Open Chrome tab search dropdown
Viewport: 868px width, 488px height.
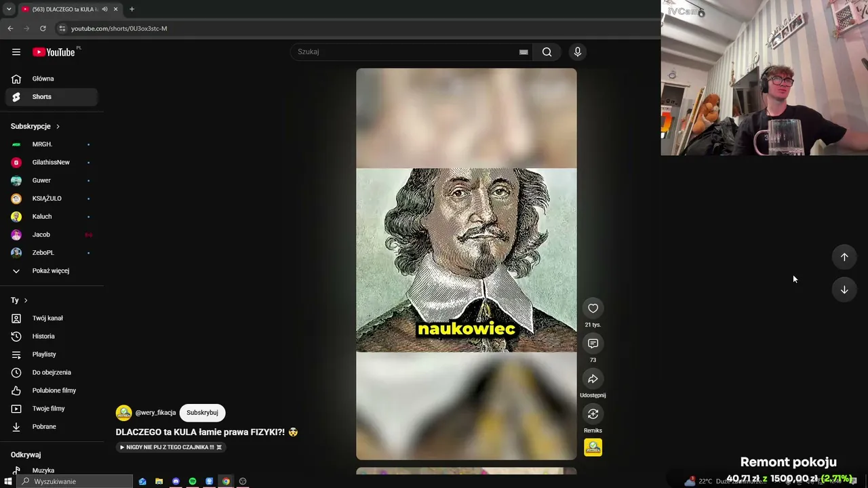tap(9, 9)
